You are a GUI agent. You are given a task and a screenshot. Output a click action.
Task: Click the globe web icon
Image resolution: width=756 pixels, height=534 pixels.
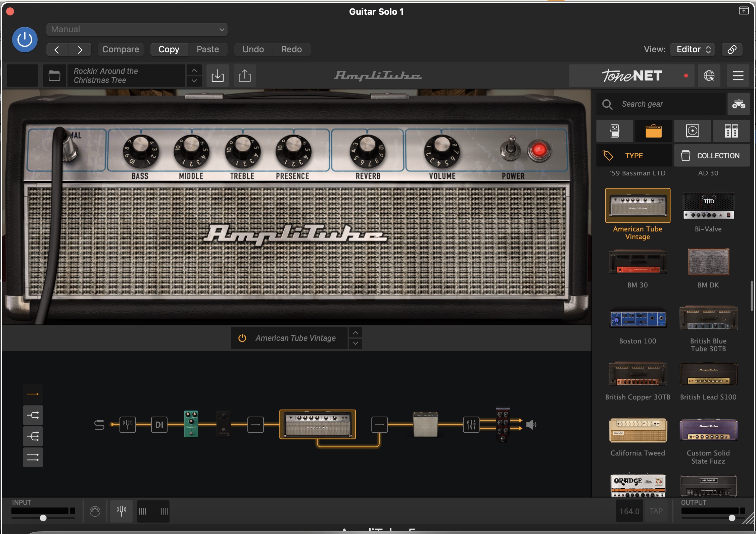(709, 76)
